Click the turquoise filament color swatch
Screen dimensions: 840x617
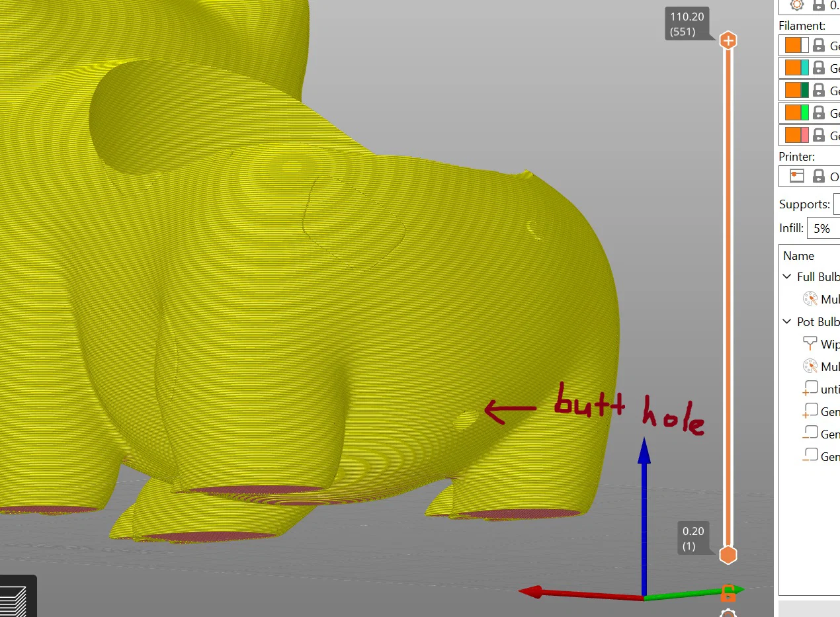(x=805, y=67)
